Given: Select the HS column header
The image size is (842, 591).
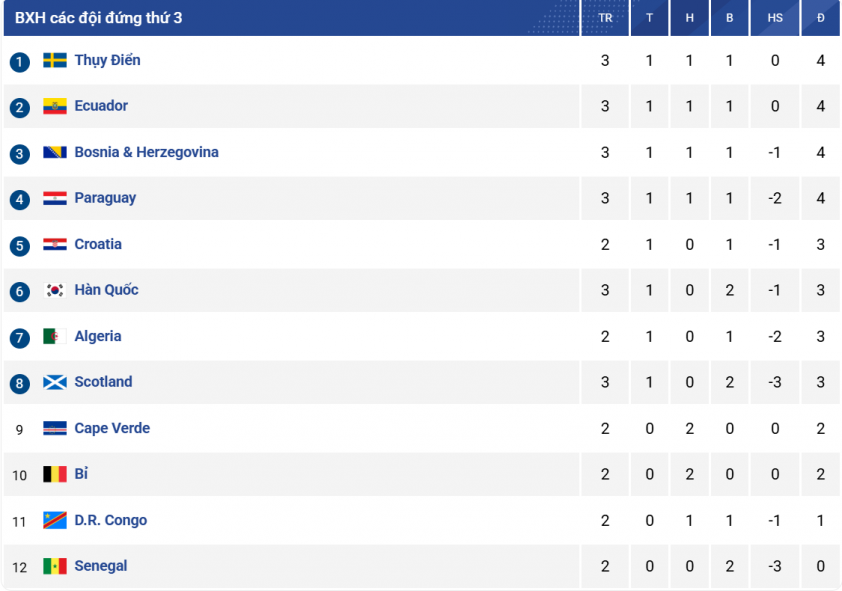Looking at the screenshot, I should point(775,18).
